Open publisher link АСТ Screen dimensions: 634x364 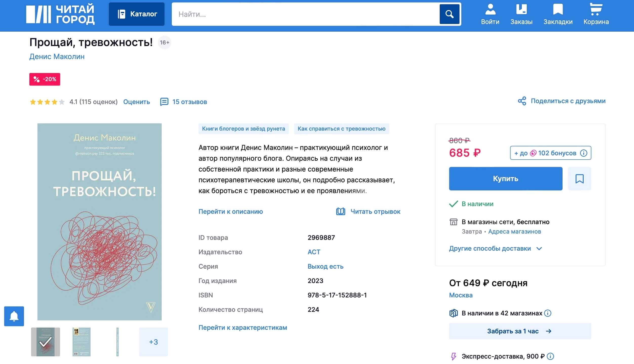coord(314,252)
